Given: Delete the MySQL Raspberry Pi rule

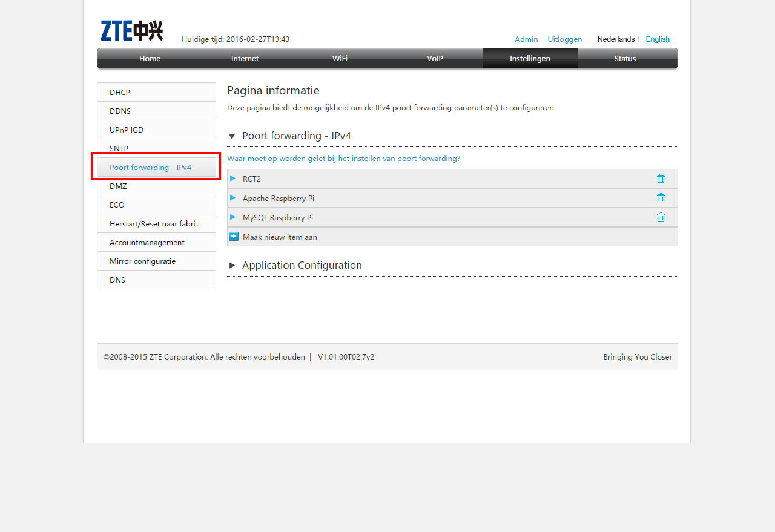Looking at the screenshot, I should coord(661,217).
